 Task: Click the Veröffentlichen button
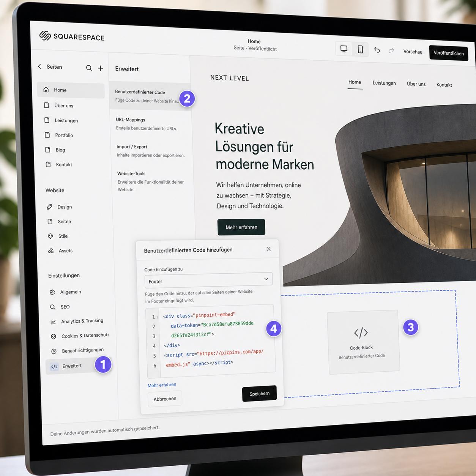point(449,53)
